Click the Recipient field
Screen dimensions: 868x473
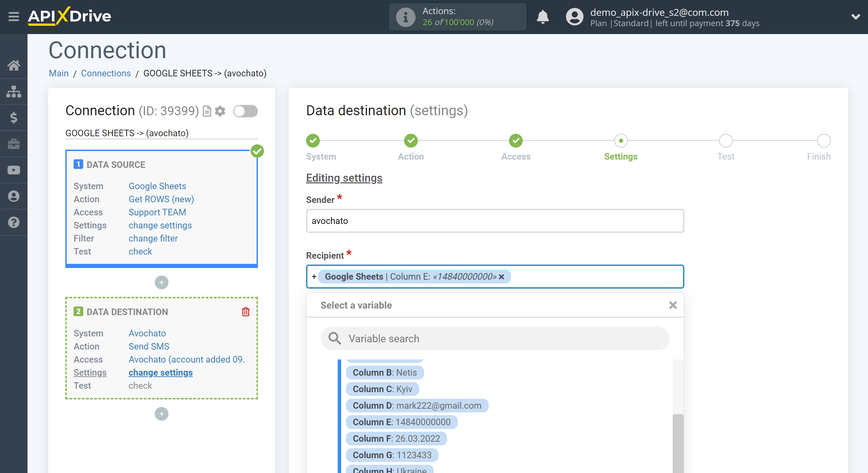click(x=495, y=277)
